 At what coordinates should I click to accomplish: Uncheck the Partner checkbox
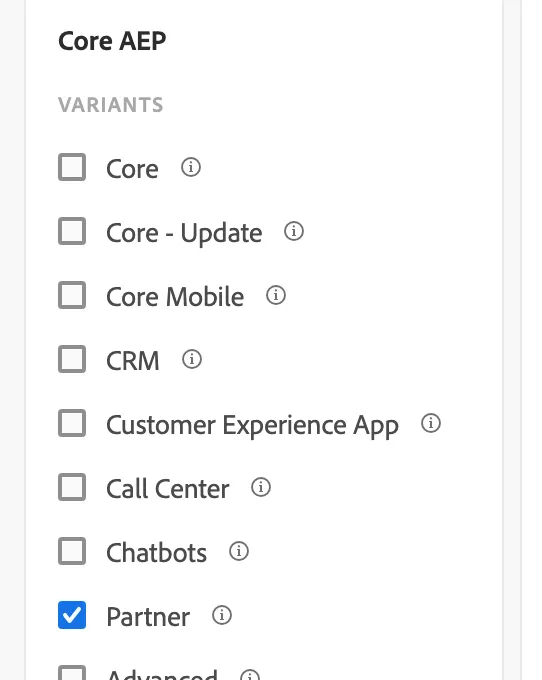coord(72,615)
